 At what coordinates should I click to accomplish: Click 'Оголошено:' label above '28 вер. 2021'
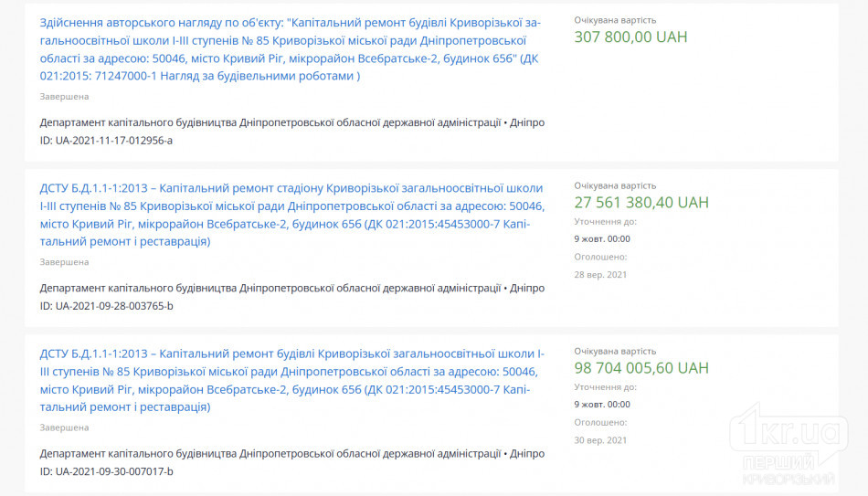600,257
